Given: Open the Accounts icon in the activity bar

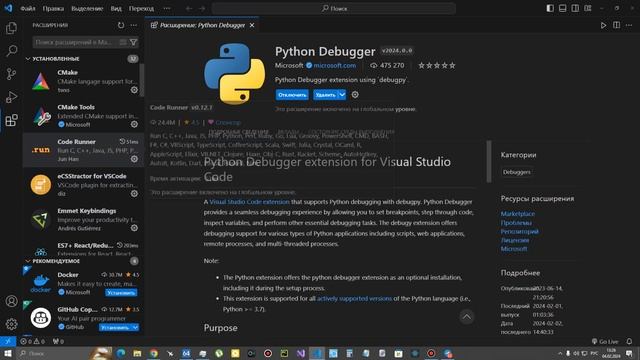Looking at the screenshot, I should pyautogui.click(x=11, y=301).
